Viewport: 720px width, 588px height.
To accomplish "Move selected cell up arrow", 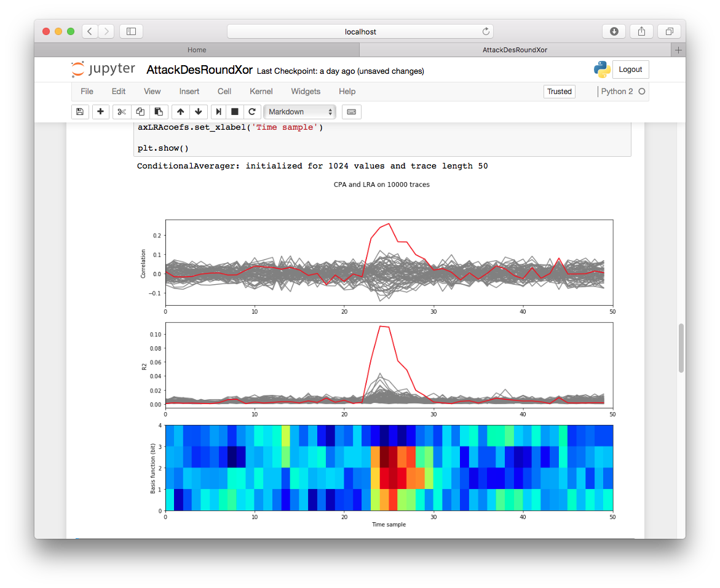I will (x=180, y=112).
